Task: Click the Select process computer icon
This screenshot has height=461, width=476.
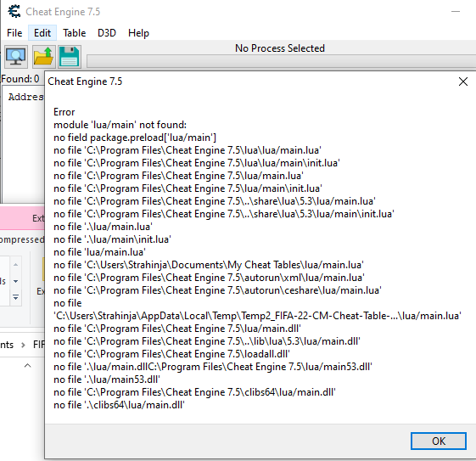Action: (16, 57)
